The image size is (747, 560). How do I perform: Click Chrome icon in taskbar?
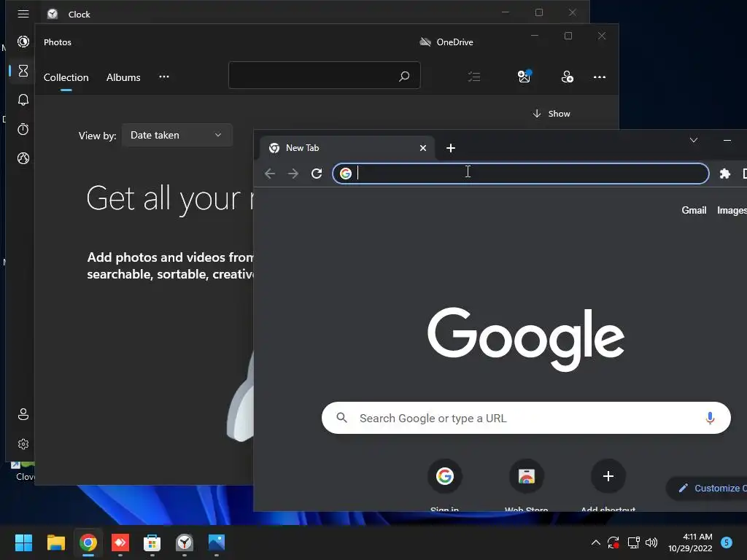[88, 542]
